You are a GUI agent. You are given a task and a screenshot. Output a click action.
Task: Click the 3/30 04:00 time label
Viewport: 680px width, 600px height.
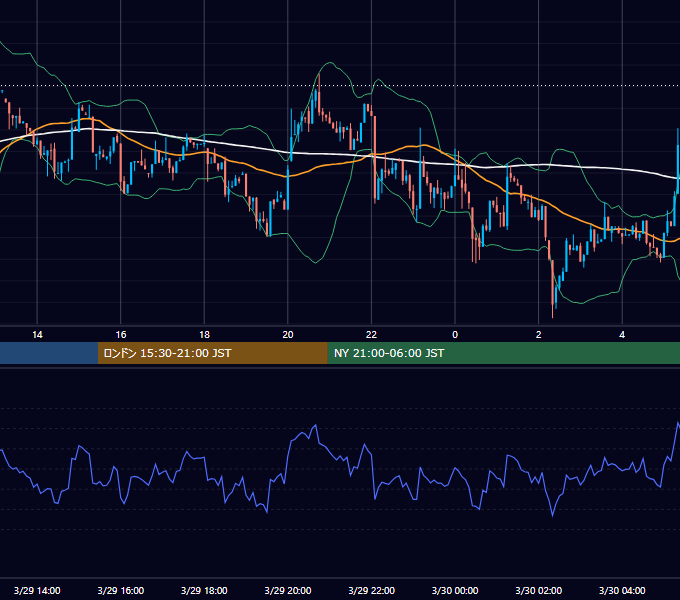pos(622,590)
